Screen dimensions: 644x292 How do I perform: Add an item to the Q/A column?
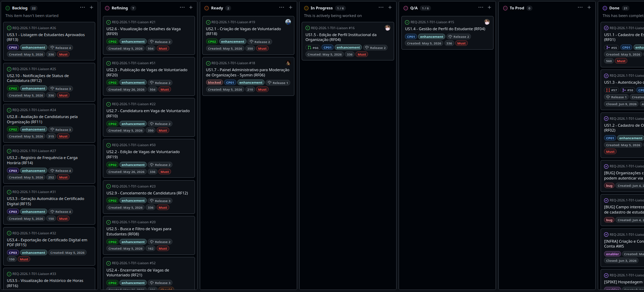[489, 7]
